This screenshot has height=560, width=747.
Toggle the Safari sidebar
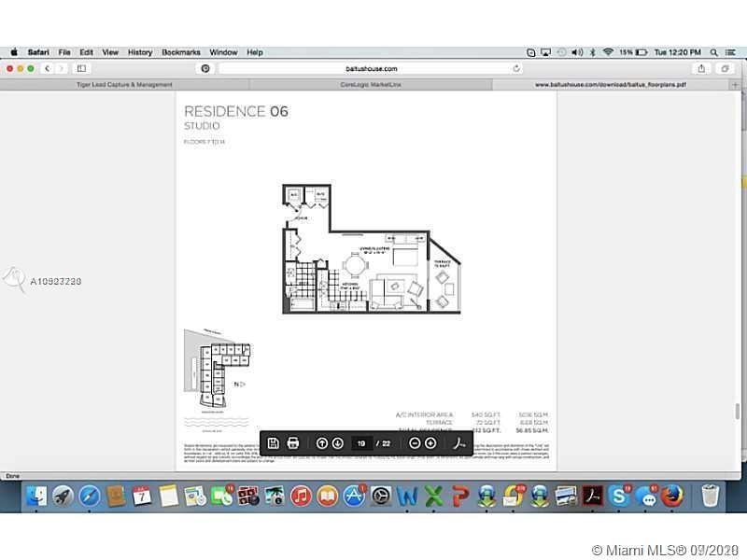tap(81, 68)
